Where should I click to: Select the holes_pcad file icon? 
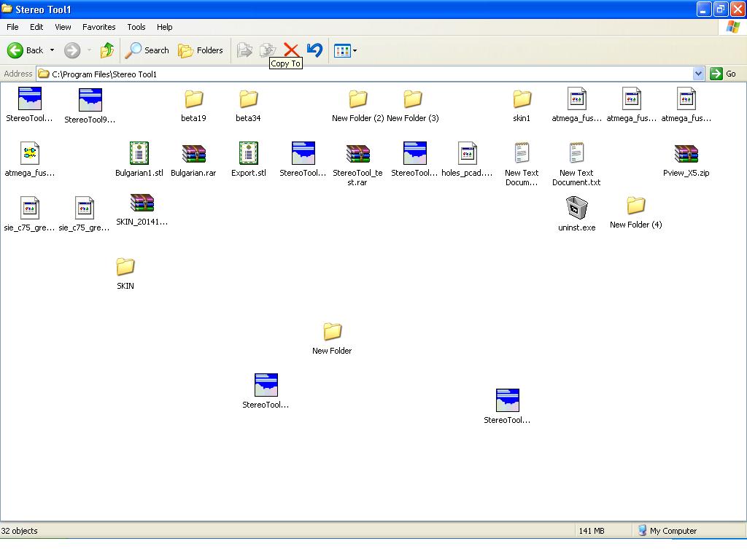[467, 160]
